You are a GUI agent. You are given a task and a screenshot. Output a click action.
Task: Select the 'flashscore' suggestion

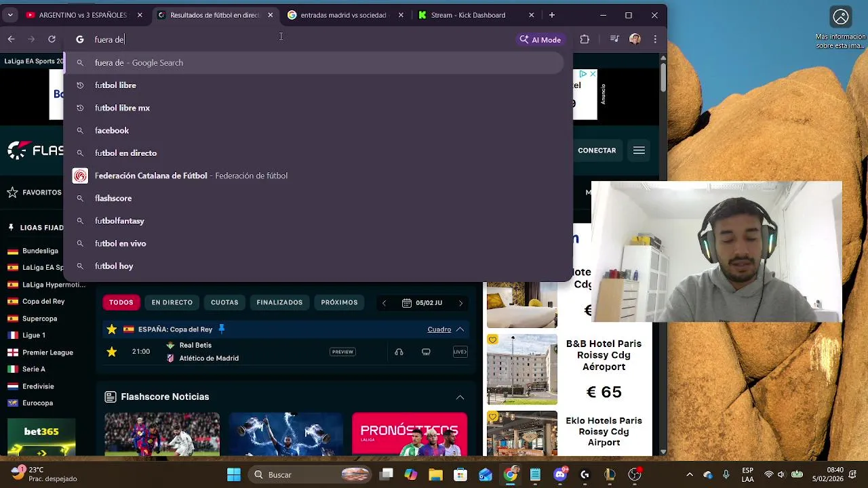coord(313,198)
